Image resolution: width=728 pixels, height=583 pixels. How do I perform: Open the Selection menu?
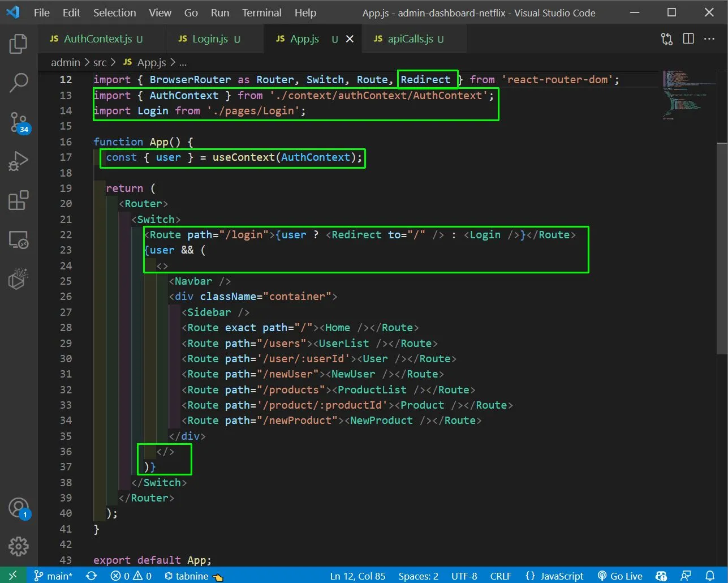click(114, 12)
